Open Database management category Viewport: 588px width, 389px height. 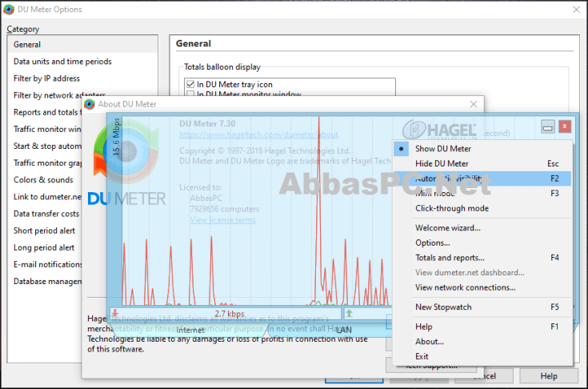(47, 281)
